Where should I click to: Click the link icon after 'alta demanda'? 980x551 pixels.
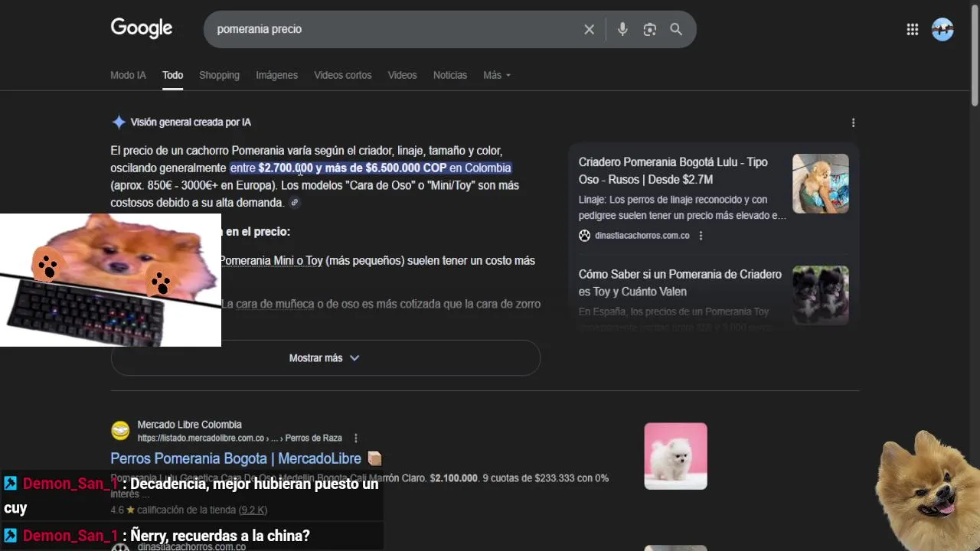[x=295, y=203]
